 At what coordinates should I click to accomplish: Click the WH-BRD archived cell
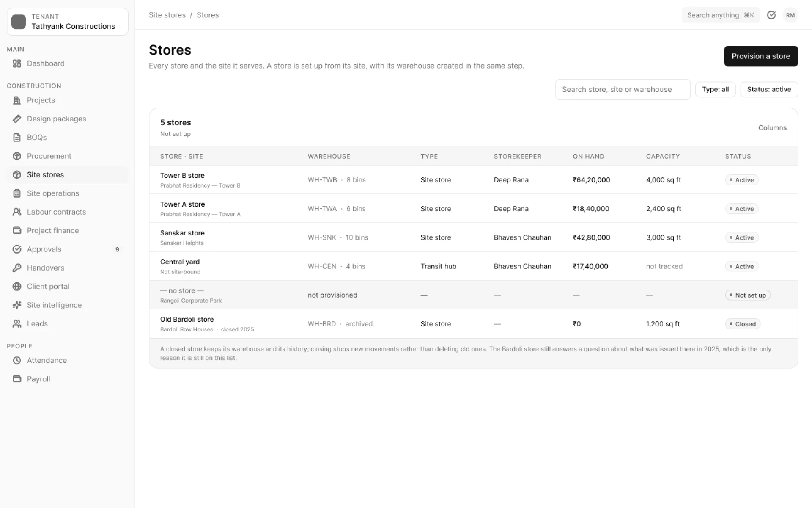click(x=340, y=324)
